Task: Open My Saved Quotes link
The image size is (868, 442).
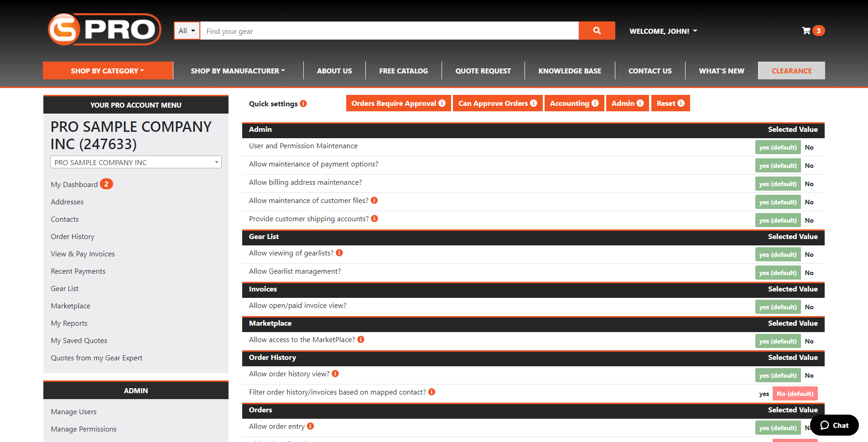Action: click(x=79, y=340)
